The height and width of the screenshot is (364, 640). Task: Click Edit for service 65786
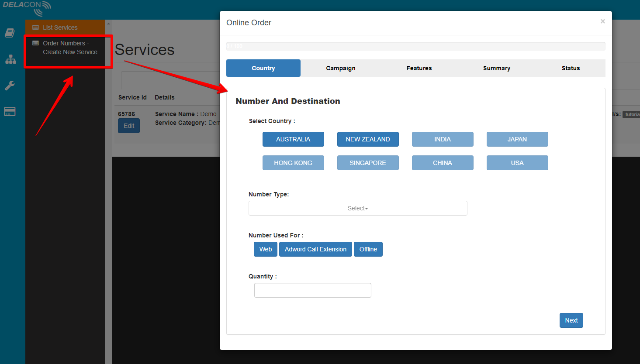click(129, 126)
